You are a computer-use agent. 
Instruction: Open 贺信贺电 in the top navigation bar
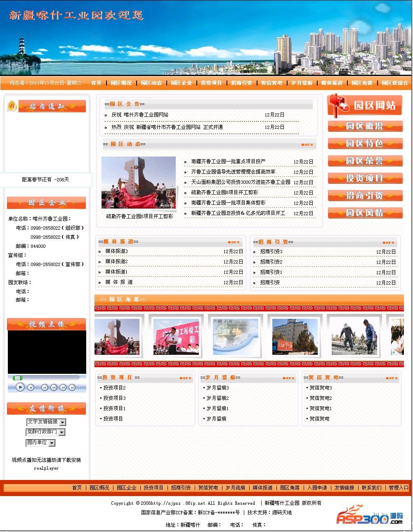point(271,83)
